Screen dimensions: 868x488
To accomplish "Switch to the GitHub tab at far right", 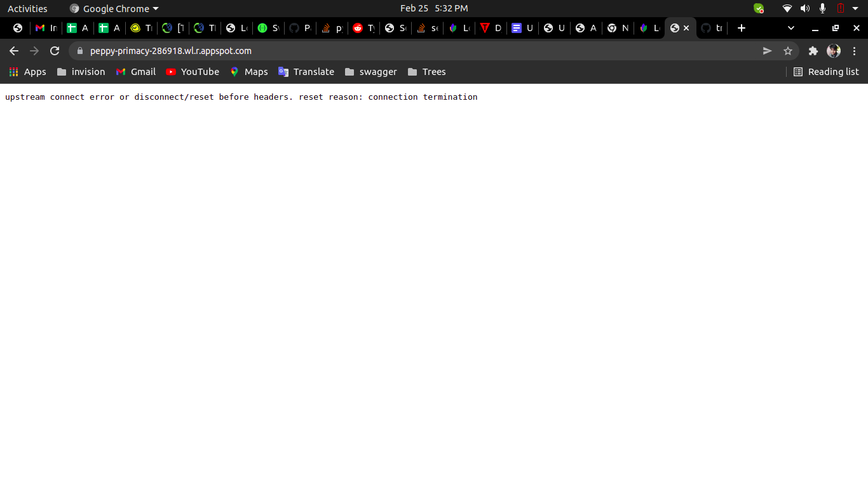I will point(711,28).
